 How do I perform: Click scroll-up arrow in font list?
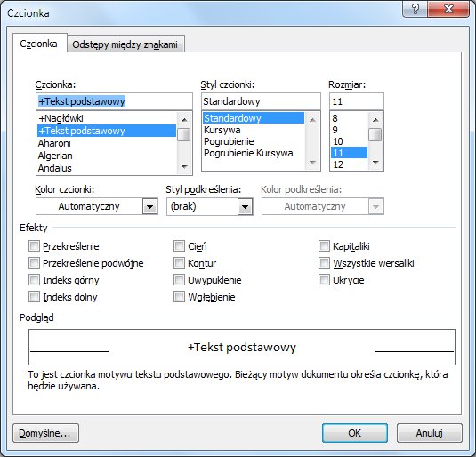coord(184,120)
